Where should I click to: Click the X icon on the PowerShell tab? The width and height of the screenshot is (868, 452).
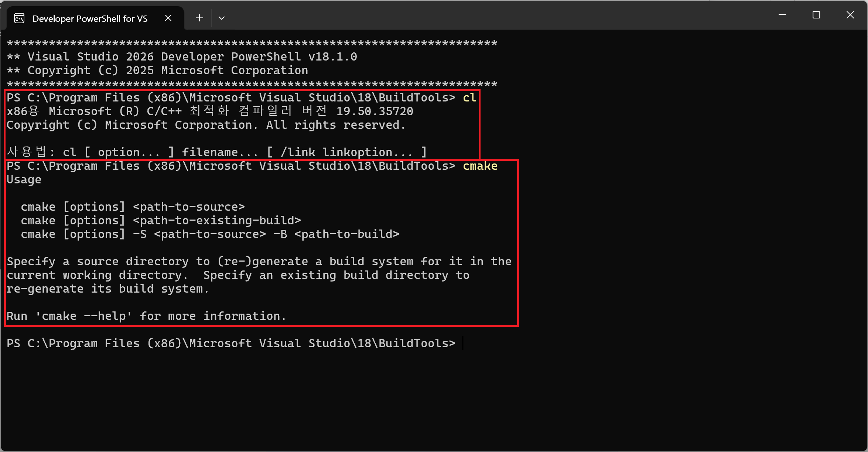coord(168,18)
